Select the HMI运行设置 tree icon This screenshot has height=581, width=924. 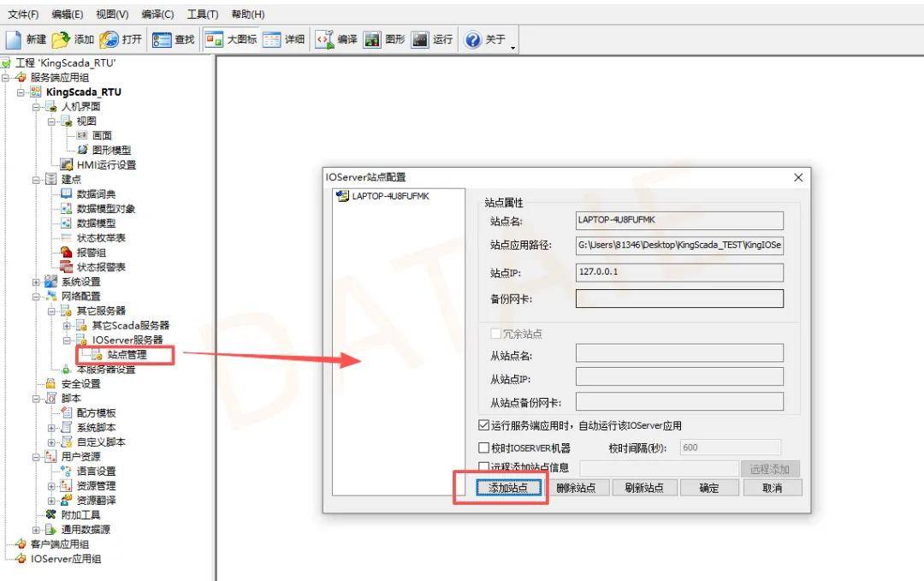(67, 164)
